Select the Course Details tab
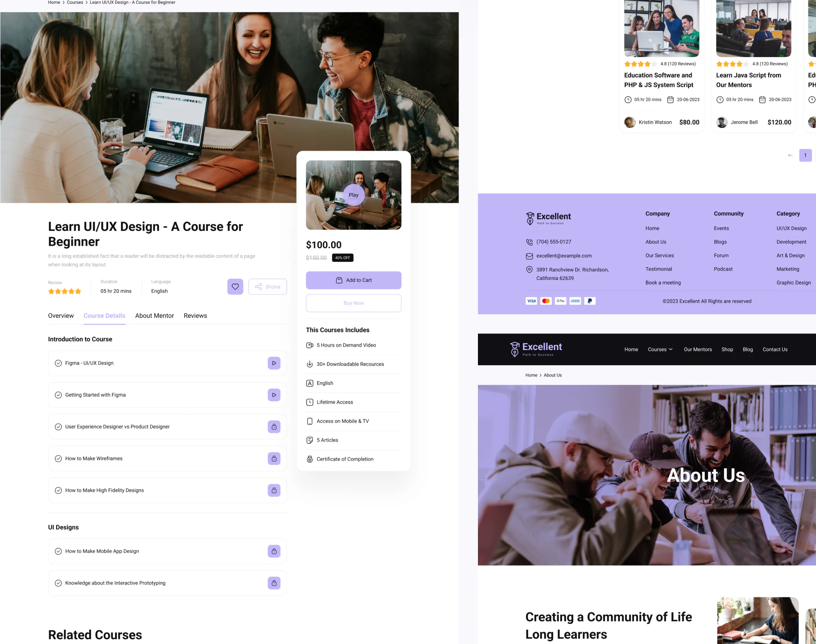Viewport: 816px width, 644px height. tap(104, 316)
